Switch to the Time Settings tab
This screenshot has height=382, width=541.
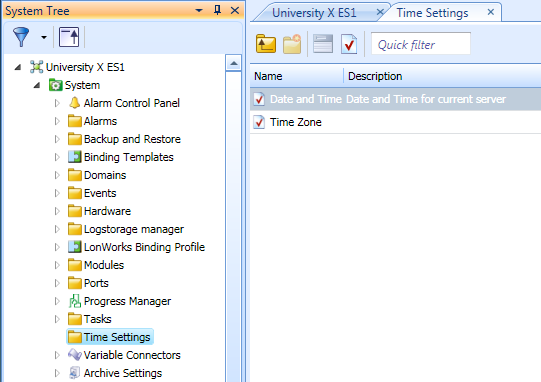pyautogui.click(x=432, y=13)
